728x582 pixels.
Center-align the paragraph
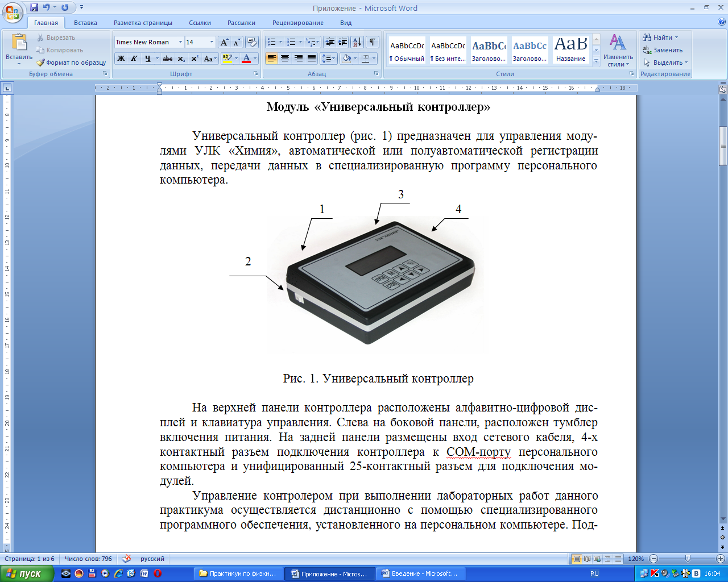click(285, 59)
